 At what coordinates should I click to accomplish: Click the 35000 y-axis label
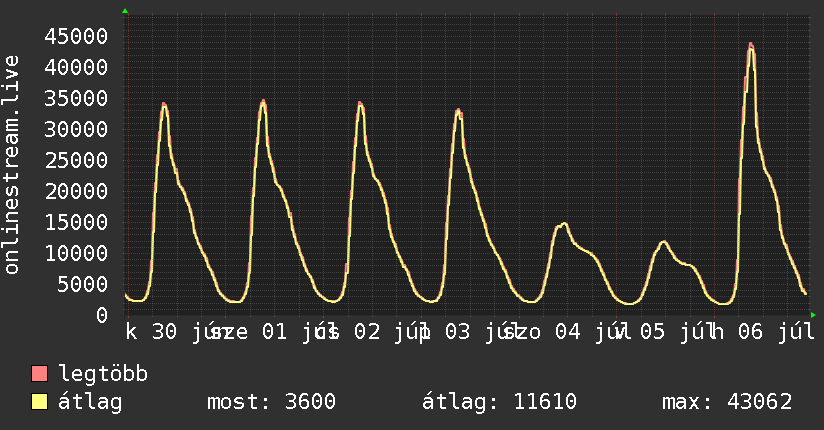point(76,98)
